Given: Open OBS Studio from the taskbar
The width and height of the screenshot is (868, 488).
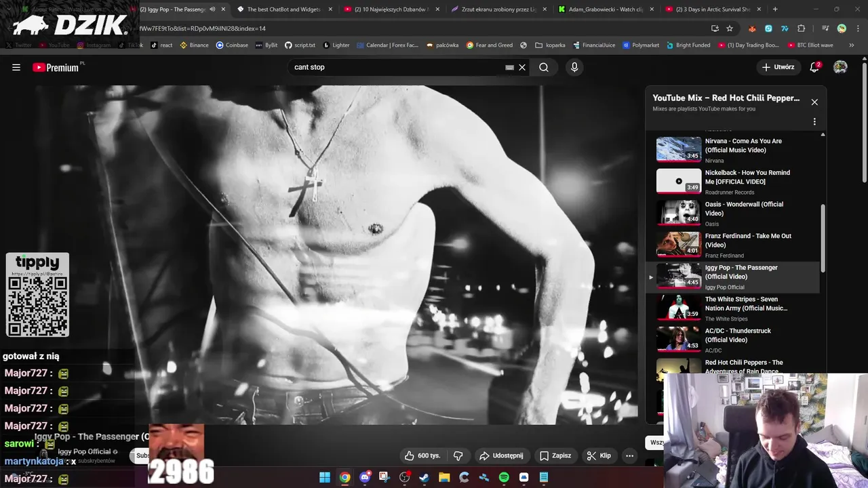Looking at the screenshot, I should (405, 477).
